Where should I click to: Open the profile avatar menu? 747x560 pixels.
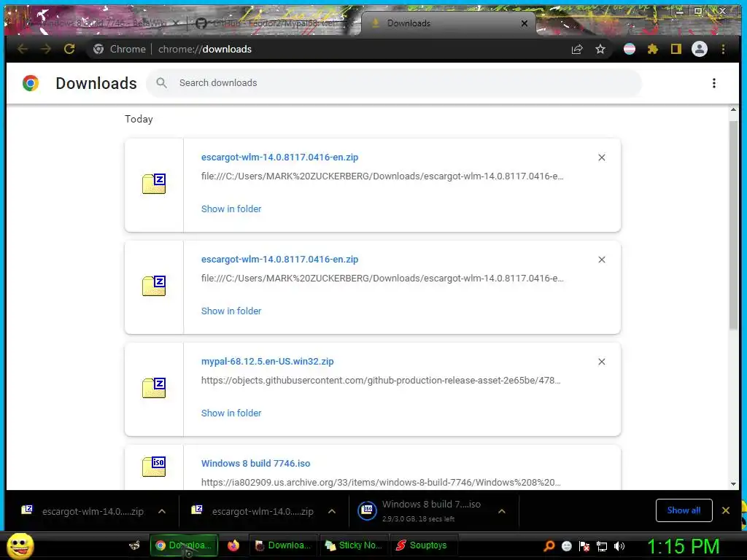700,49
